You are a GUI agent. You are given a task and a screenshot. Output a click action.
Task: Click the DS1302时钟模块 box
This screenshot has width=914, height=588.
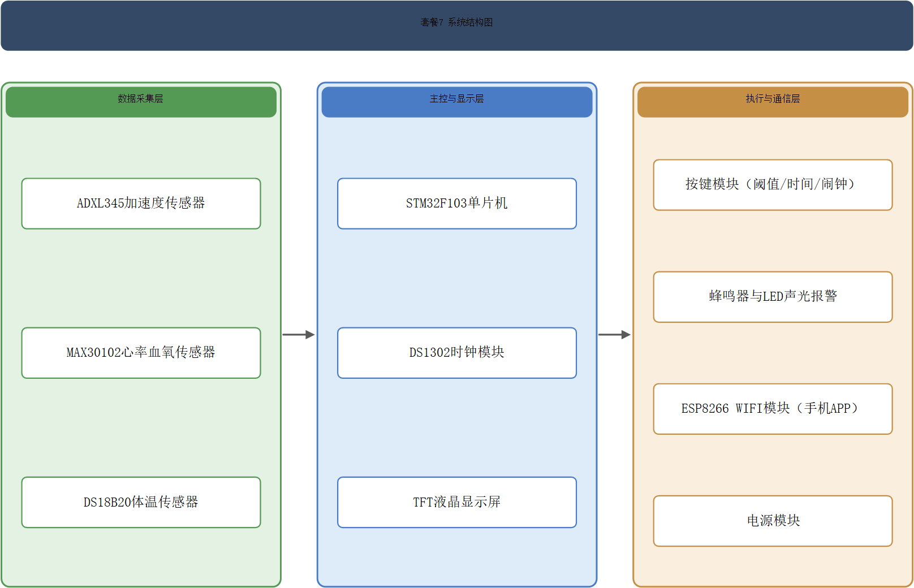click(457, 353)
